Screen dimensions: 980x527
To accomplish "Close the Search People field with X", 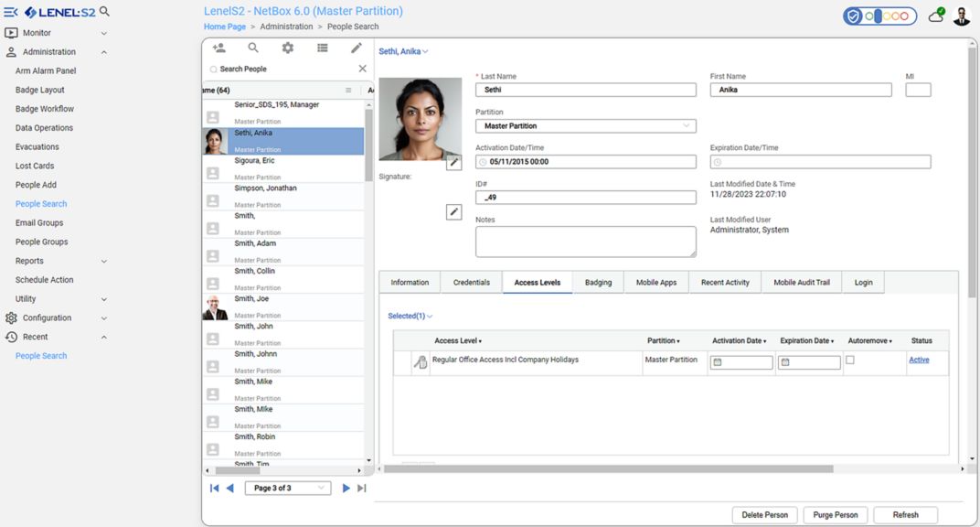I will [x=363, y=69].
